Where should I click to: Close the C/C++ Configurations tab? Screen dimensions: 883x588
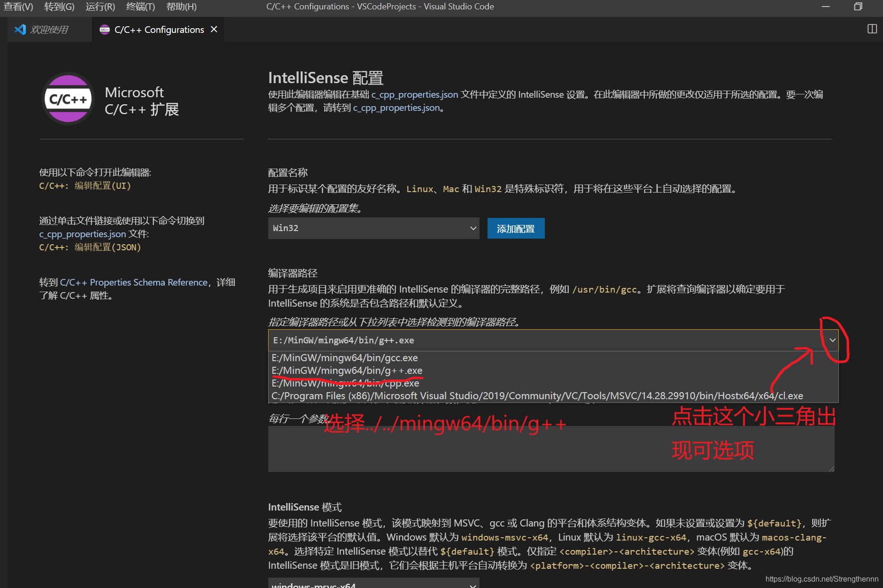click(x=214, y=29)
